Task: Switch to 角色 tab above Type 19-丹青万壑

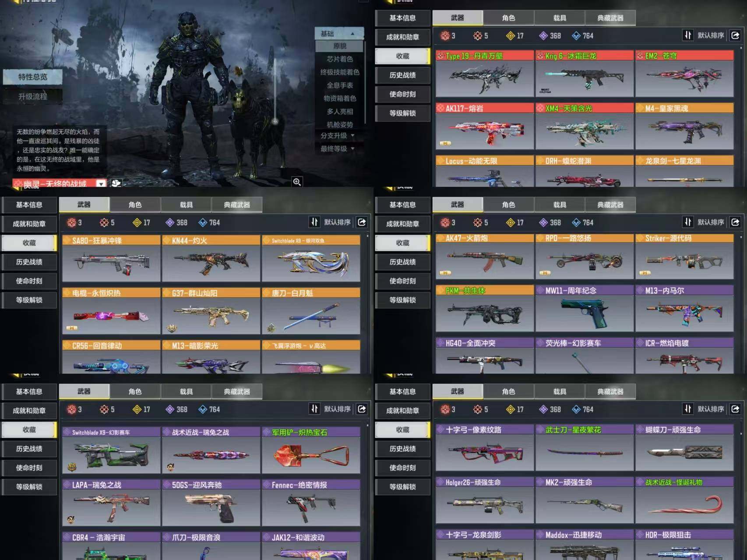Action: pyautogui.click(x=508, y=18)
